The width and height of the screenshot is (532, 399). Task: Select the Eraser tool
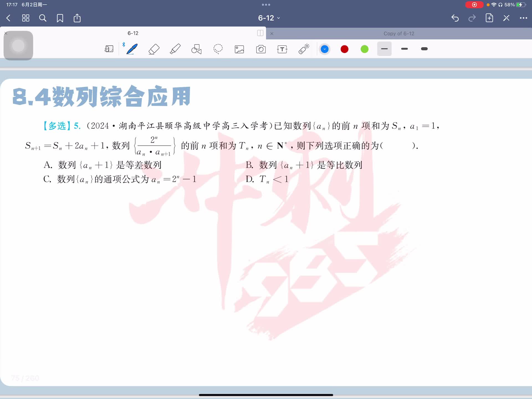coord(154,49)
